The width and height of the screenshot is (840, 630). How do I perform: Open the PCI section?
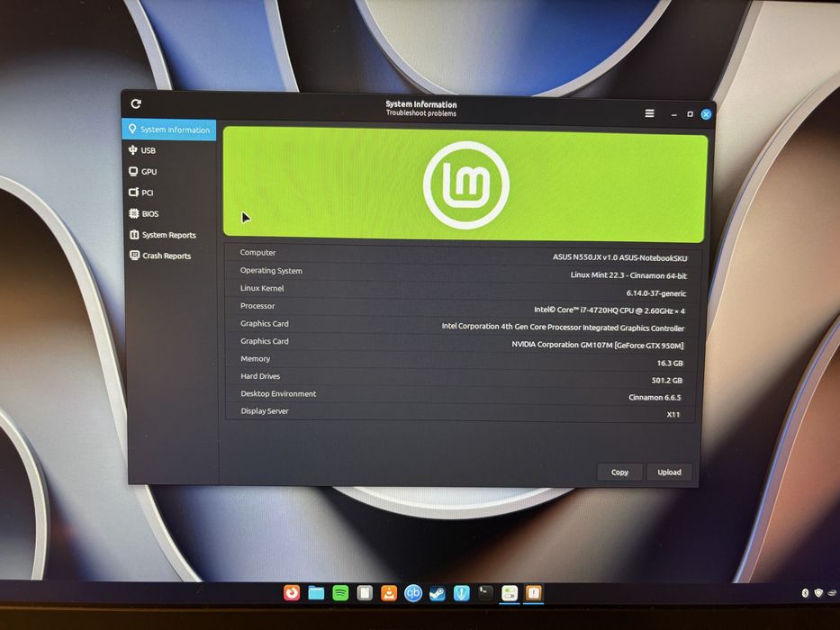point(169,193)
